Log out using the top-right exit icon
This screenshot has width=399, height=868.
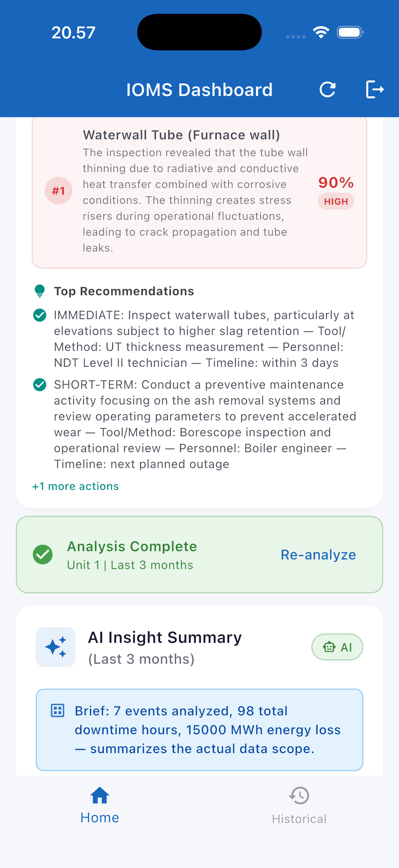click(375, 89)
